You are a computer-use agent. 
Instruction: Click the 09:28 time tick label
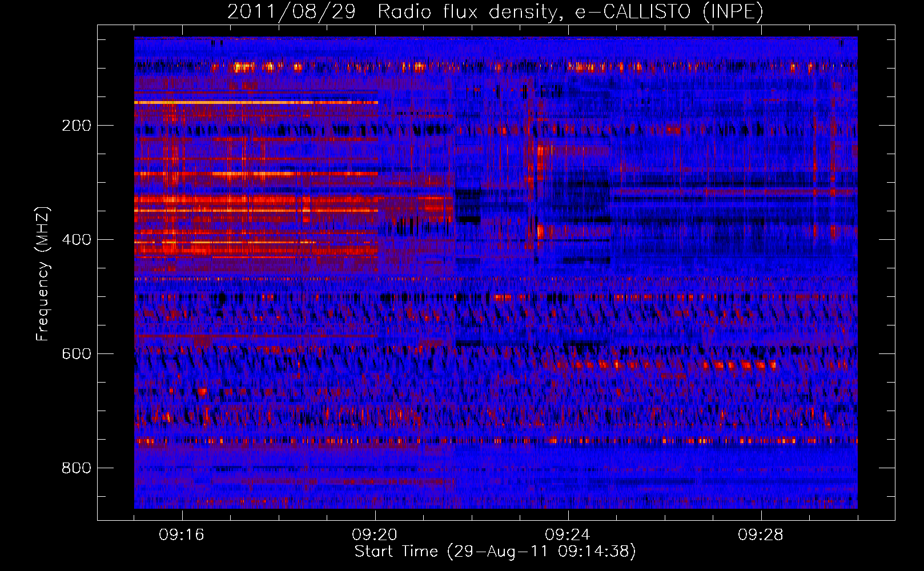click(x=761, y=535)
